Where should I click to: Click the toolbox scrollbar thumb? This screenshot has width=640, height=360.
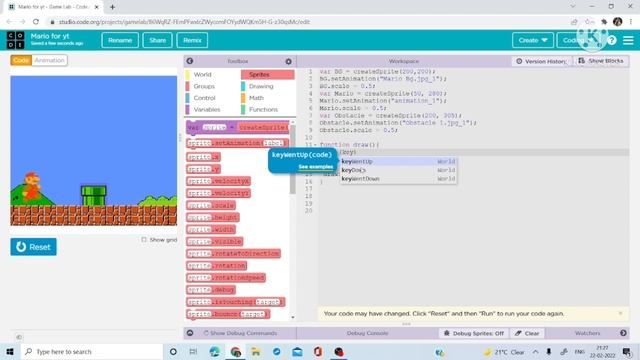(292, 159)
